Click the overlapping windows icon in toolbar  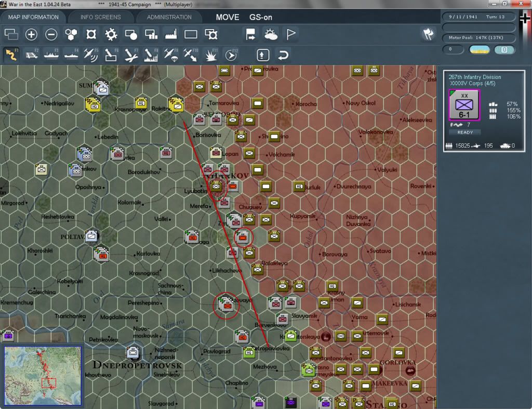(x=11, y=34)
